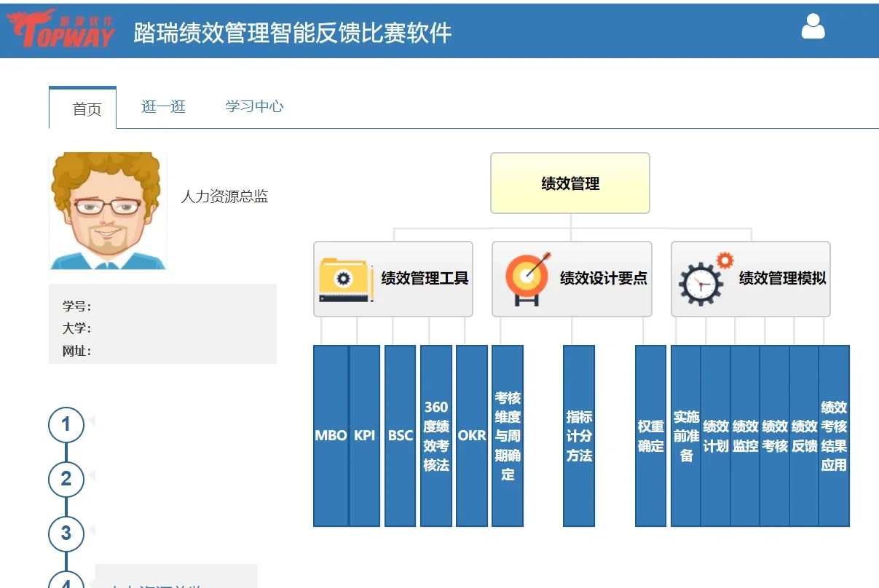Click the KPI block under 绩效管理工具
The height and width of the screenshot is (588, 879).
click(364, 435)
